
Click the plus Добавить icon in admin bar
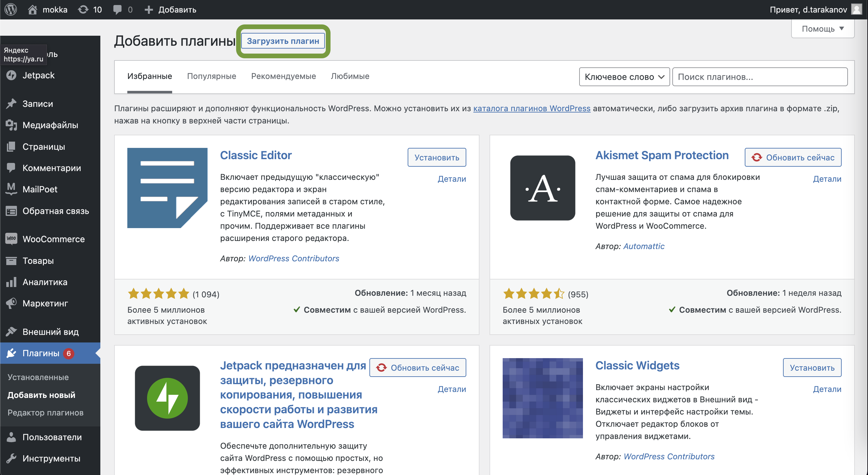click(149, 9)
